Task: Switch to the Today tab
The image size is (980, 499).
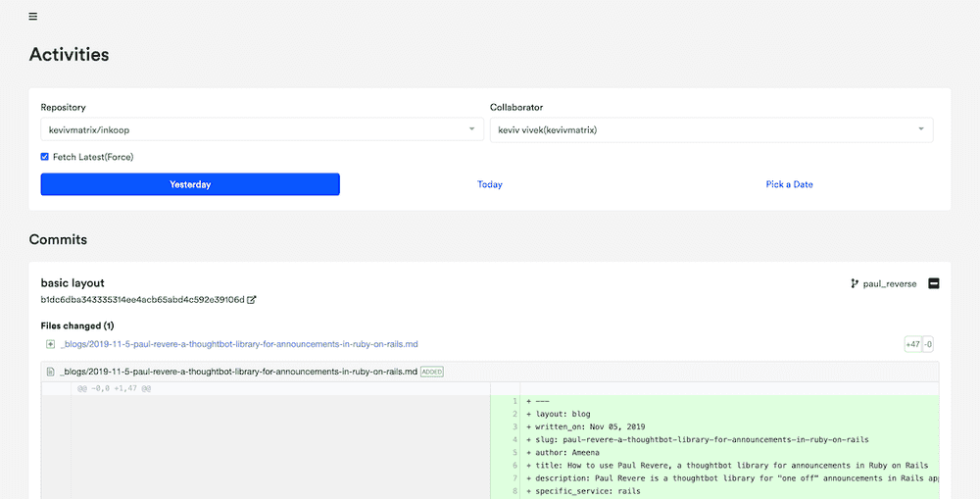Action: point(490,184)
